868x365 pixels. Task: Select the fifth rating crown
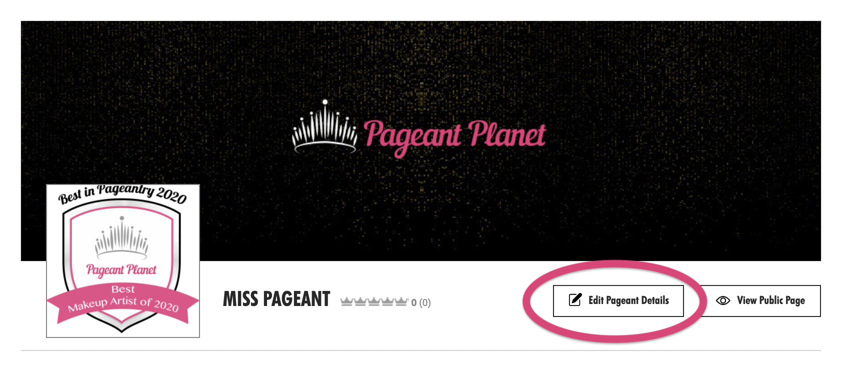click(x=401, y=301)
